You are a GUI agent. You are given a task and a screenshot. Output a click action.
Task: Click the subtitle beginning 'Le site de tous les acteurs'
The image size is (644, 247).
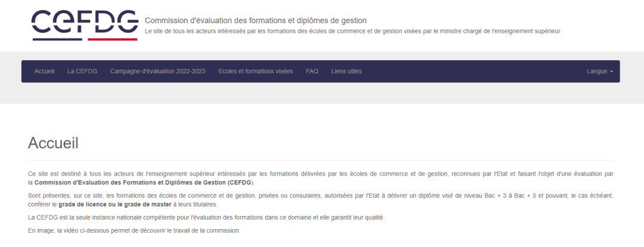[352, 31]
